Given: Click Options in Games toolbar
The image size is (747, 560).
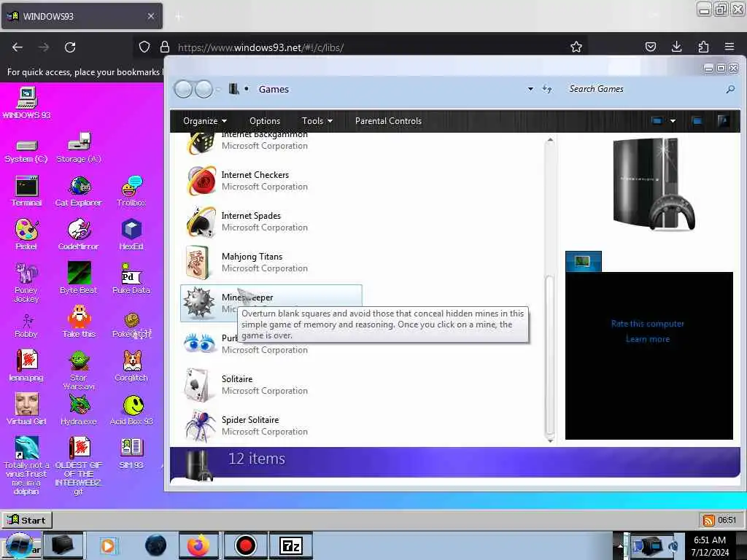Looking at the screenshot, I should point(265,121).
